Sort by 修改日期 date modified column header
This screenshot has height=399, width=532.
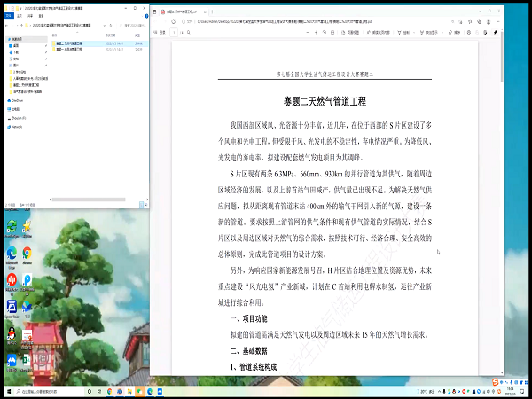pos(110,35)
